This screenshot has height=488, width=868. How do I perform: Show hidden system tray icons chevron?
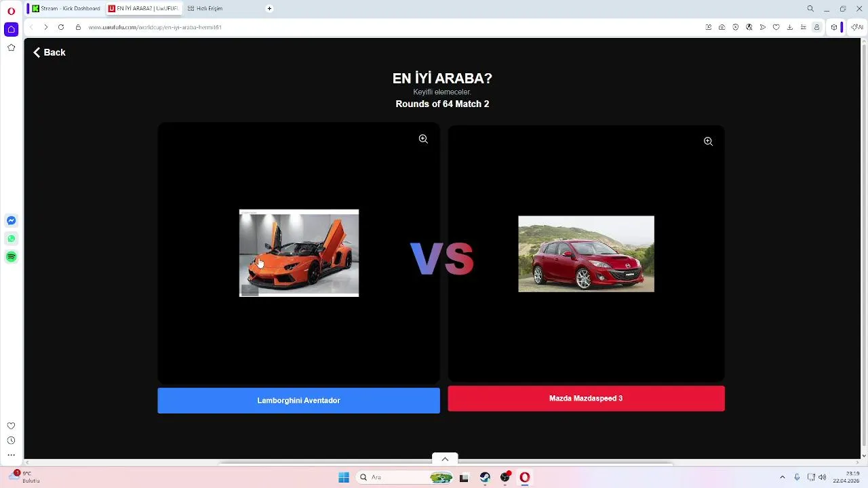pos(782,477)
